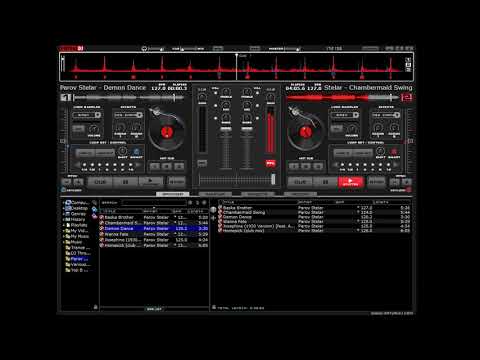Toggle right deck Smart loop button
This screenshot has width=480, height=360.
394,152
